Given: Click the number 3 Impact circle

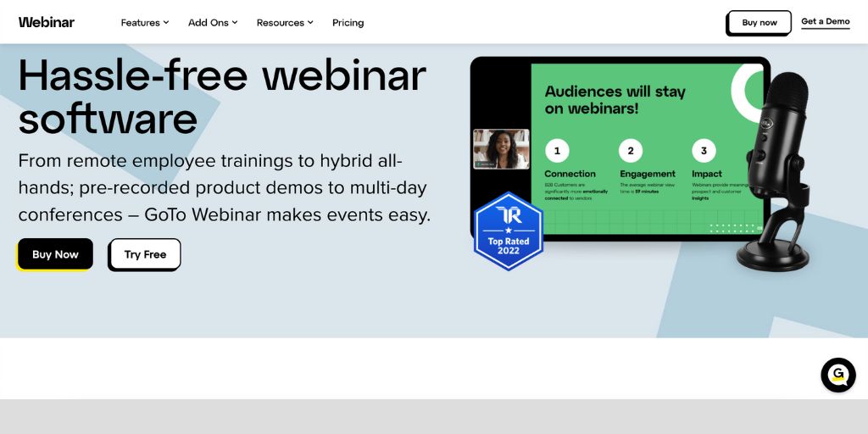Looking at the screenshot, I should pyautogui.click(x=704, y=152).
